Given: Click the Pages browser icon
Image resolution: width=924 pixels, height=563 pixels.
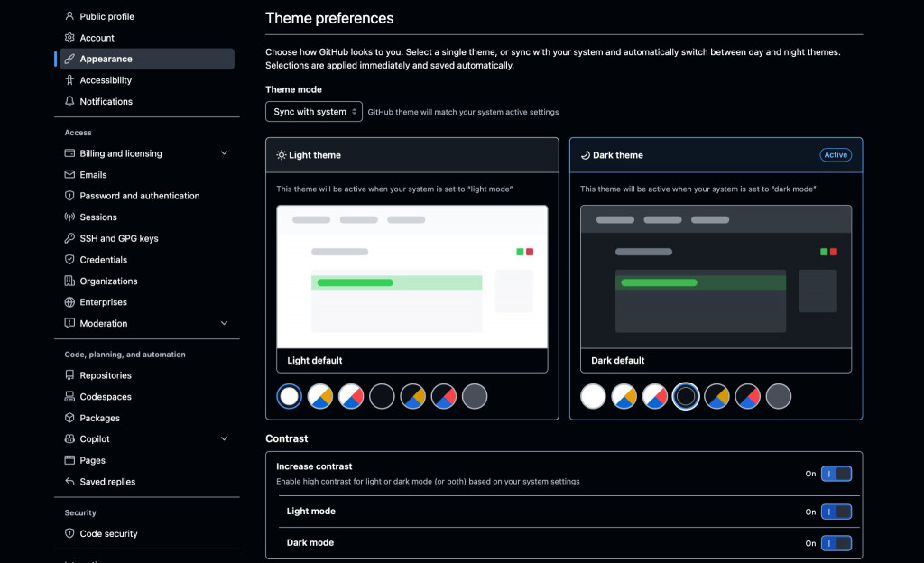Looking at the screenshot, I should coord(69,460).
